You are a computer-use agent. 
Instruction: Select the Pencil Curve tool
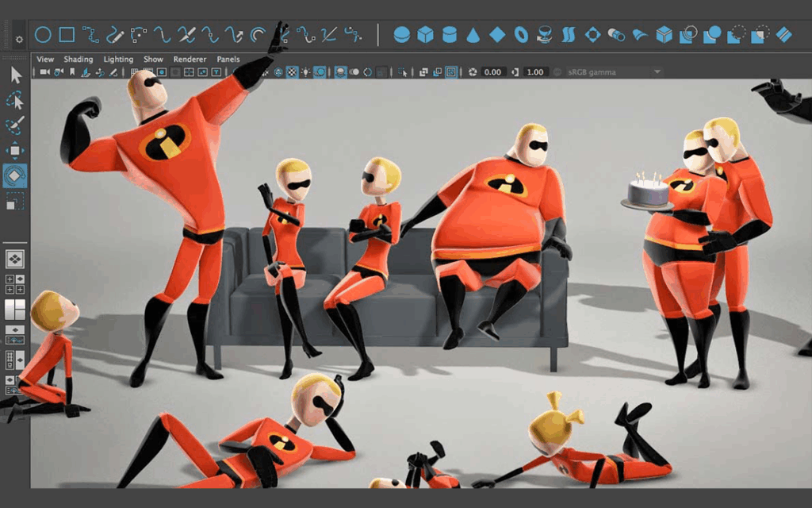(115, 34)
